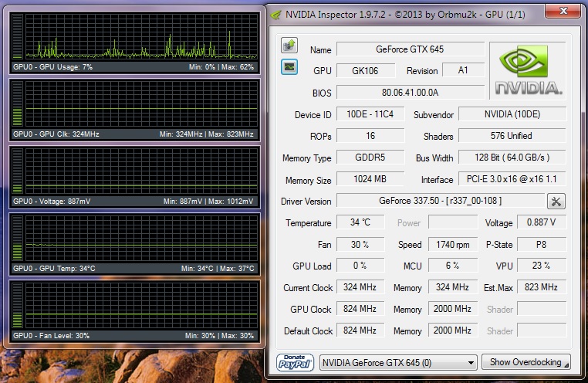Select the Interface field PCI-E 3.0 x16
Screen dimensions: 588x383
pos(512,179)
